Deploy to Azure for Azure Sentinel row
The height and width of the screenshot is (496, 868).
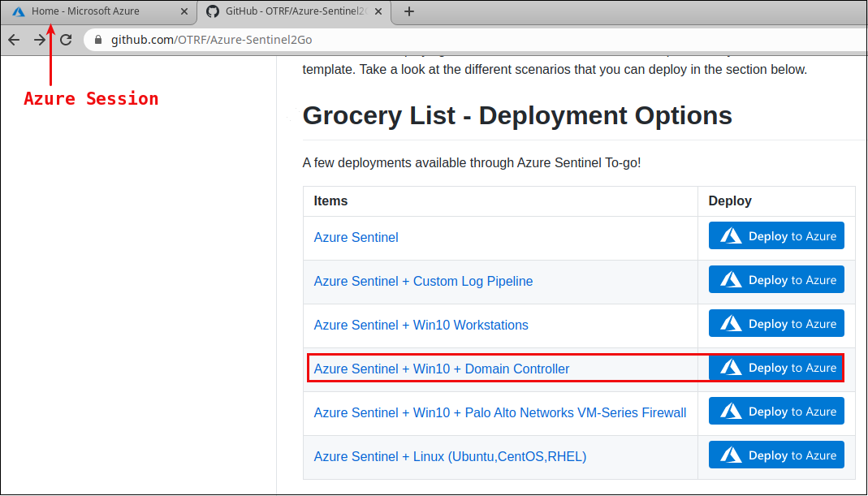[x=776, y=236]
